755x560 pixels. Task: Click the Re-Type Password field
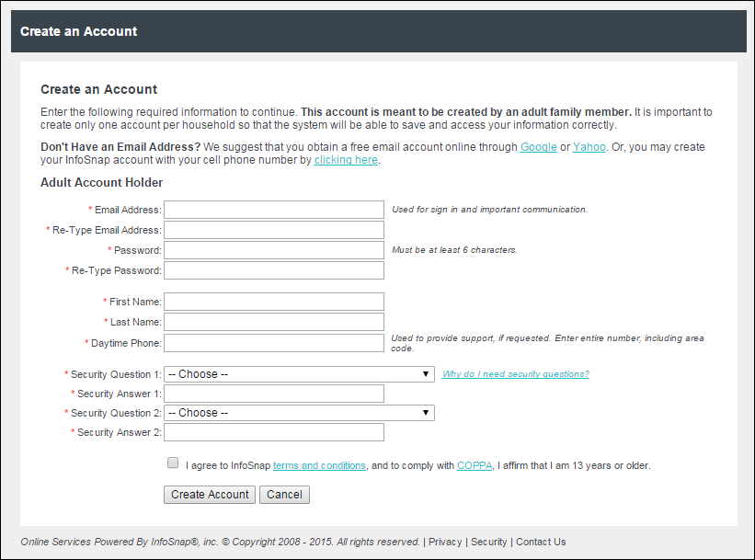pyautogui.click(x=274, y=270)
